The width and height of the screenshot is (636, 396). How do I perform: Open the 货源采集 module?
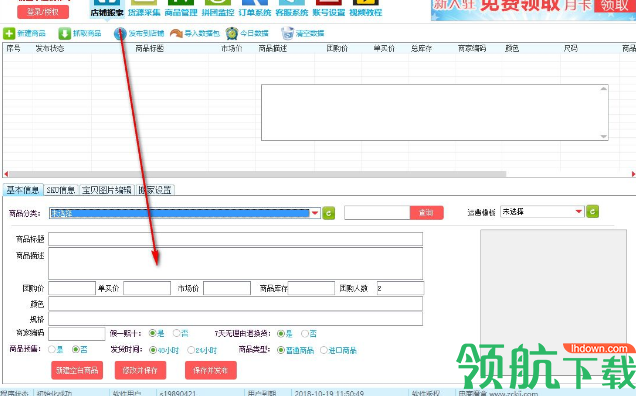point(144,9)
